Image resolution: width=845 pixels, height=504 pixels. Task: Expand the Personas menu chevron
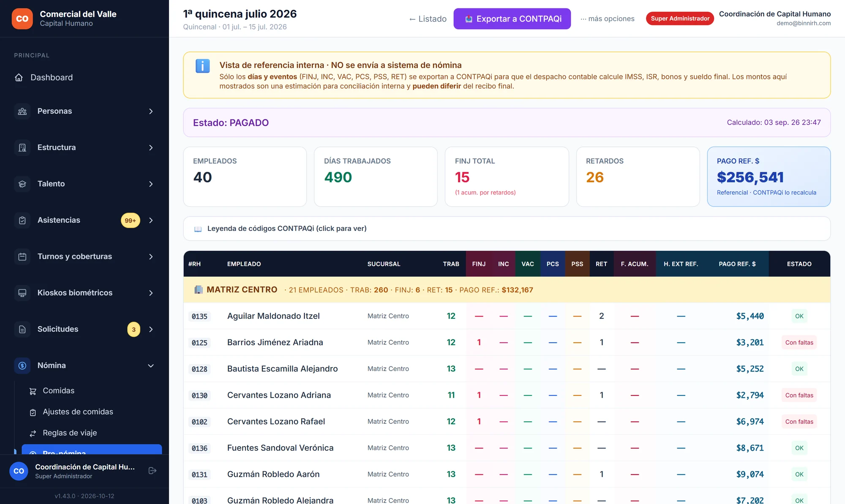[151, 111]
